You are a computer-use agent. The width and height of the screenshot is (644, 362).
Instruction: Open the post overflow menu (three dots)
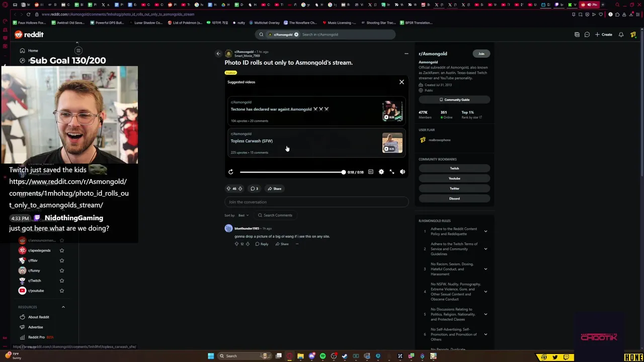[407, 54]
